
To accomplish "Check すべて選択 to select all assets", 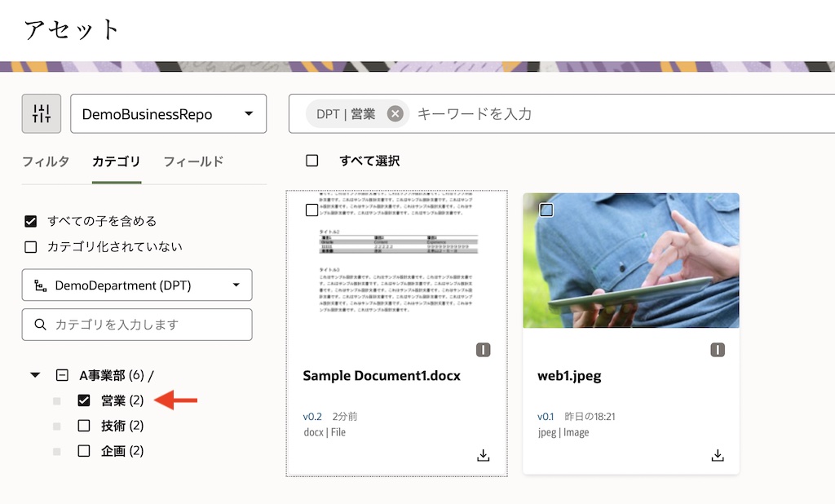I will point(312,161).
